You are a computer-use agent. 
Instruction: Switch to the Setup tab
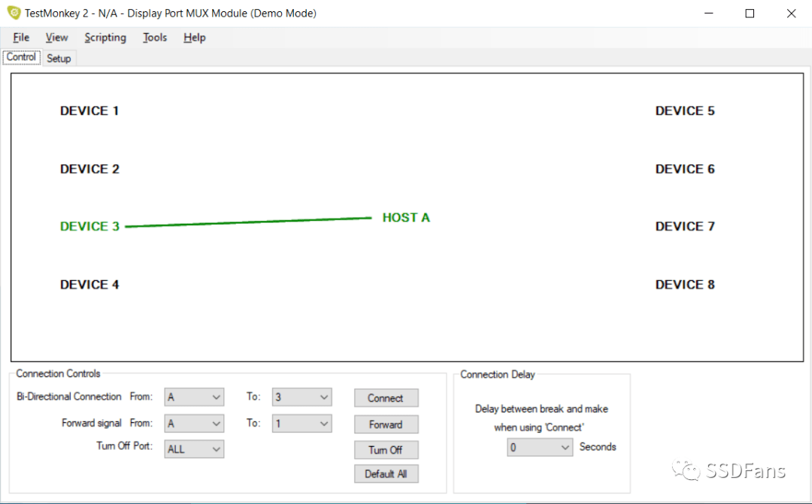pos(59,59)
